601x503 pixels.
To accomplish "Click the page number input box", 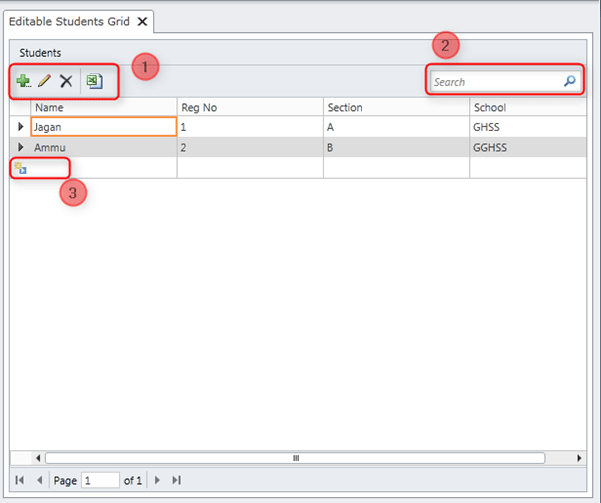I will [x=100, y=480].
